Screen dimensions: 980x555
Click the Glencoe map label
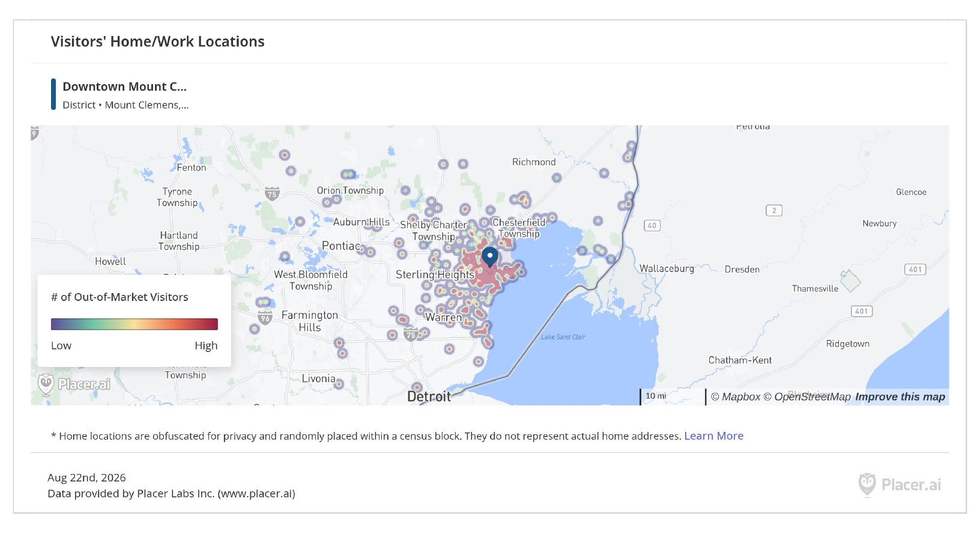tap(911, 192)
